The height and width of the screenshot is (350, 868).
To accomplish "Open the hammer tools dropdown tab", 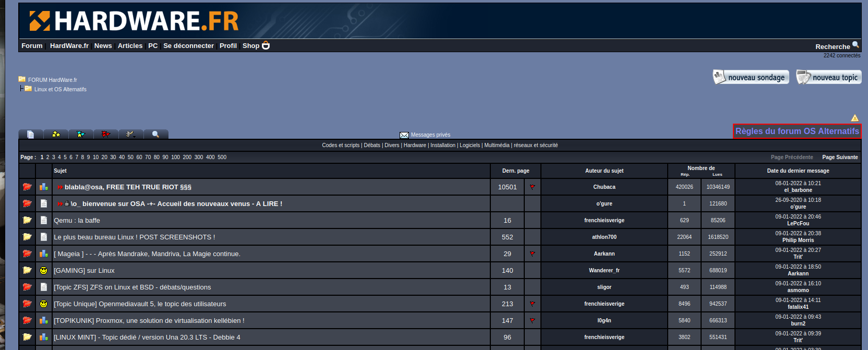I will (131, 134).
